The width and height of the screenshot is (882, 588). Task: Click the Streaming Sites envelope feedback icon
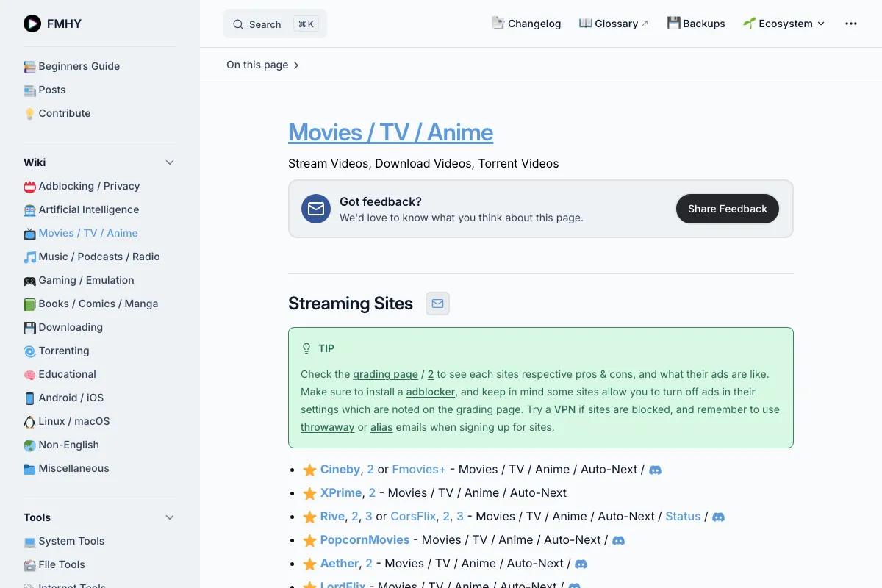[438, 304]
